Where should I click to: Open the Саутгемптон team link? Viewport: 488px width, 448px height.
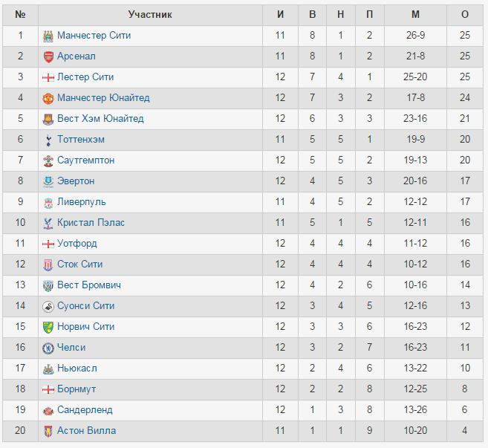point(86,160)
